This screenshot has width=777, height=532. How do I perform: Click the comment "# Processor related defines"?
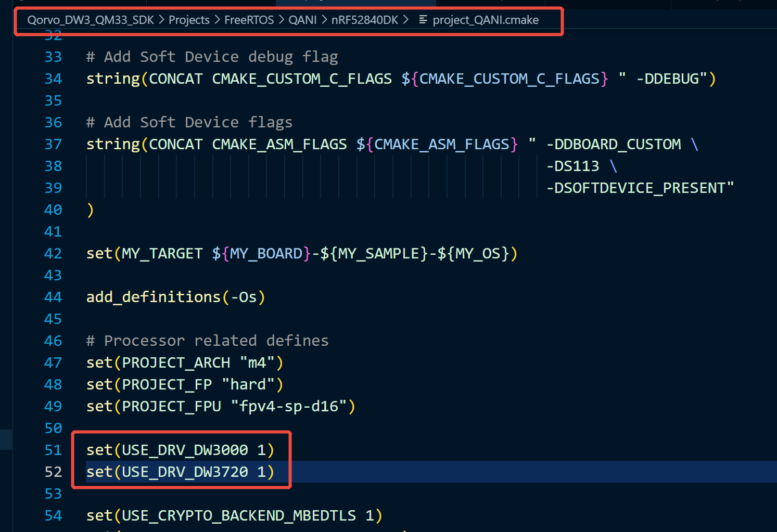207,341
